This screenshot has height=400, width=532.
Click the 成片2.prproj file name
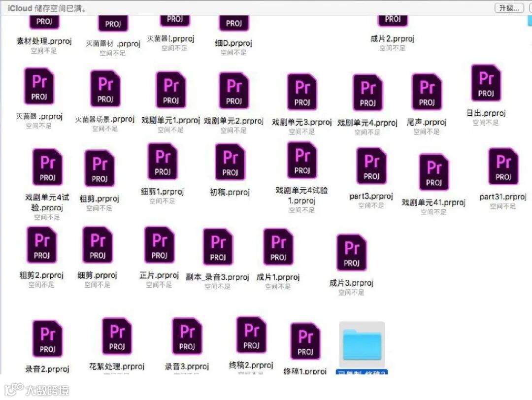[x=393, y=39]
